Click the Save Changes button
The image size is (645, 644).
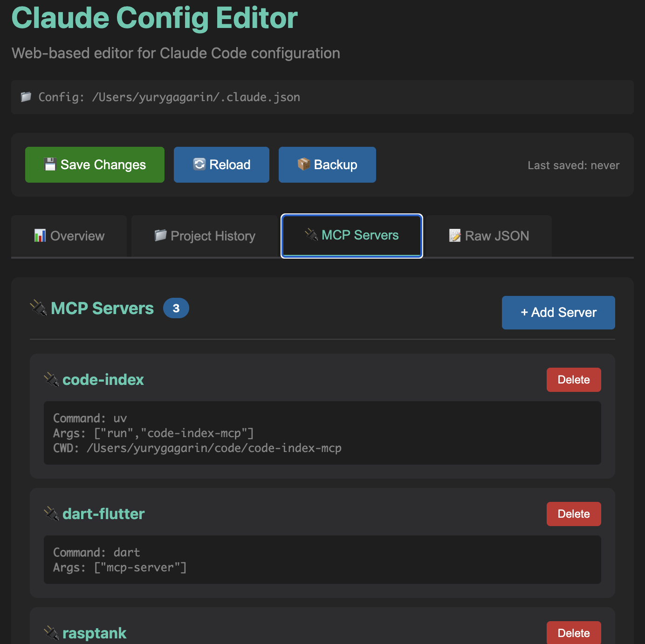click(95, 164)
